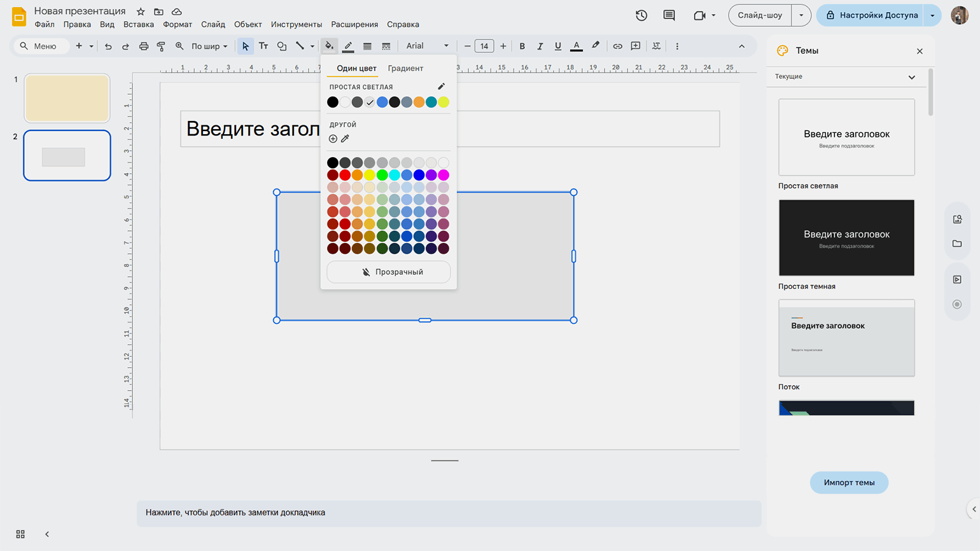Screen dimensions: 980x551
Task: Select the pure red color swatch
Action: [x=345, y=175]
